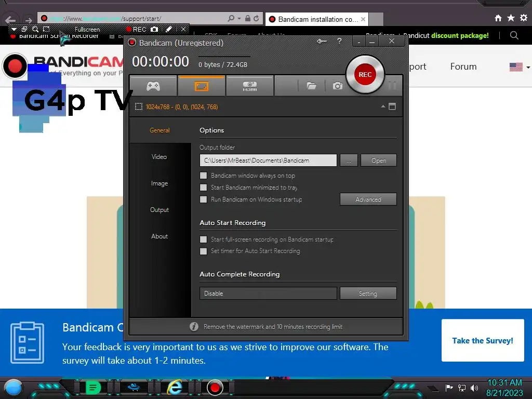
Task: Click the address bar search magnifier icon
Action: coord(231,18)
